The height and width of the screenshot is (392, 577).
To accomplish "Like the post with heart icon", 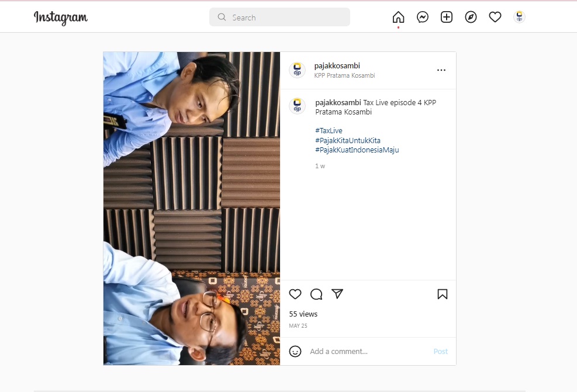I will 295,294.
